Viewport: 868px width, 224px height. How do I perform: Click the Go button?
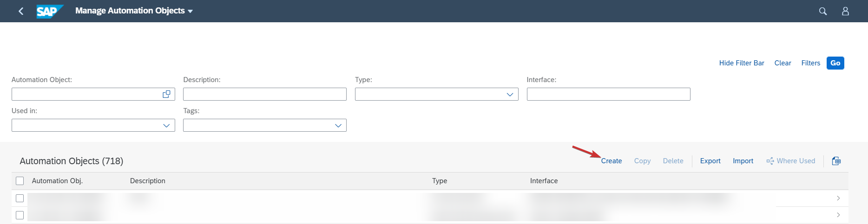coord(835,63)
